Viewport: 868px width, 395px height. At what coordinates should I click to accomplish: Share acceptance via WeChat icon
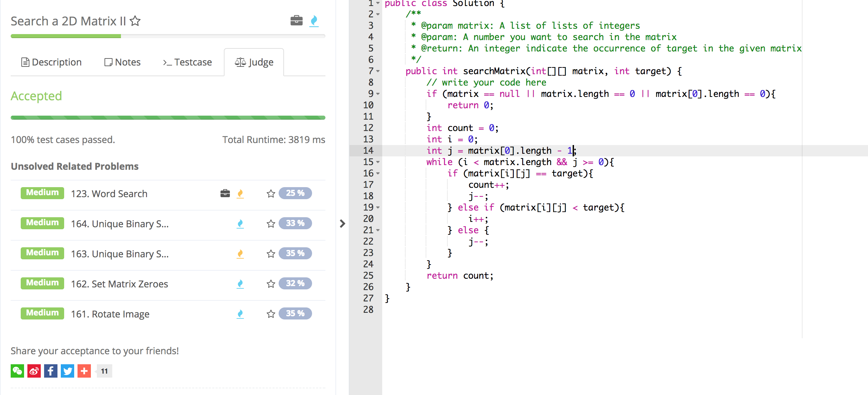17,371
